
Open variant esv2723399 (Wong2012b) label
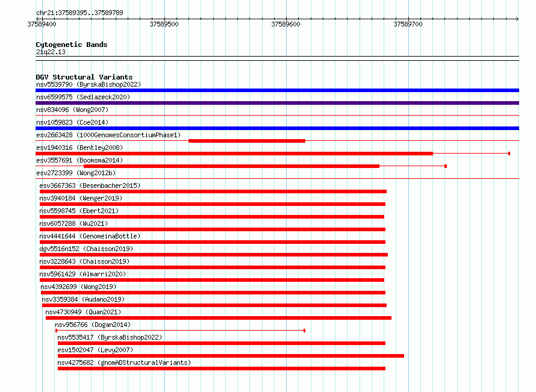(x=76, y=173)
